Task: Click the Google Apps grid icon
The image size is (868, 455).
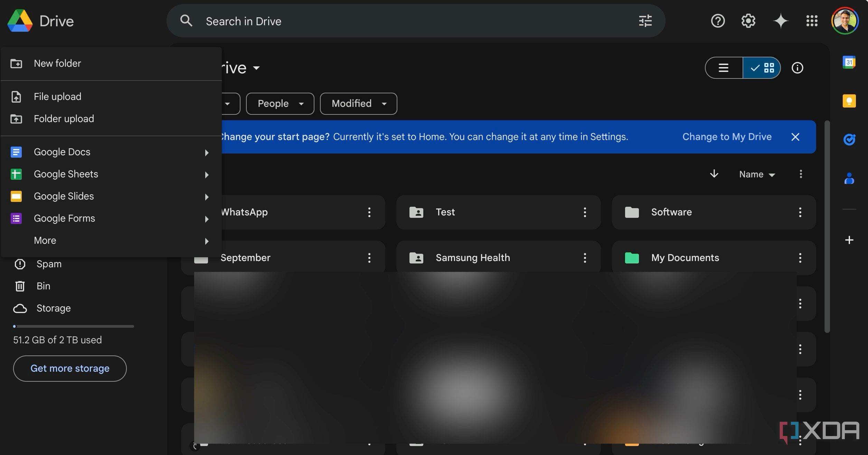Action: [811, 21]
